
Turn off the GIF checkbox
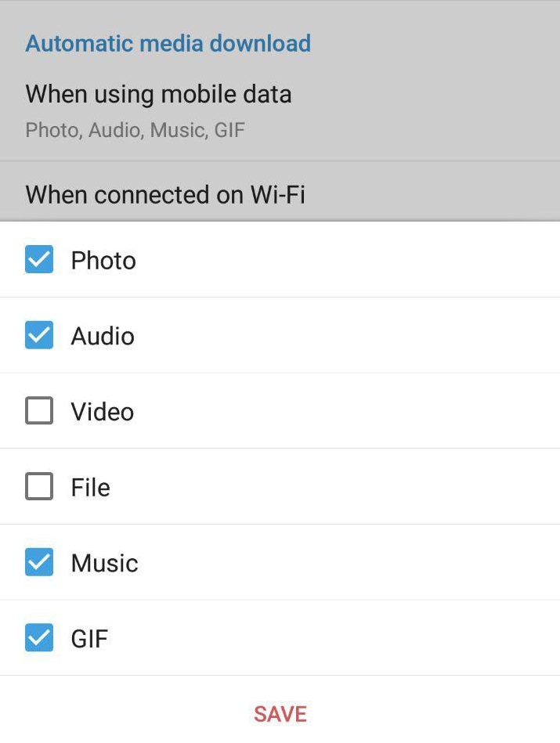pos(39,638)
